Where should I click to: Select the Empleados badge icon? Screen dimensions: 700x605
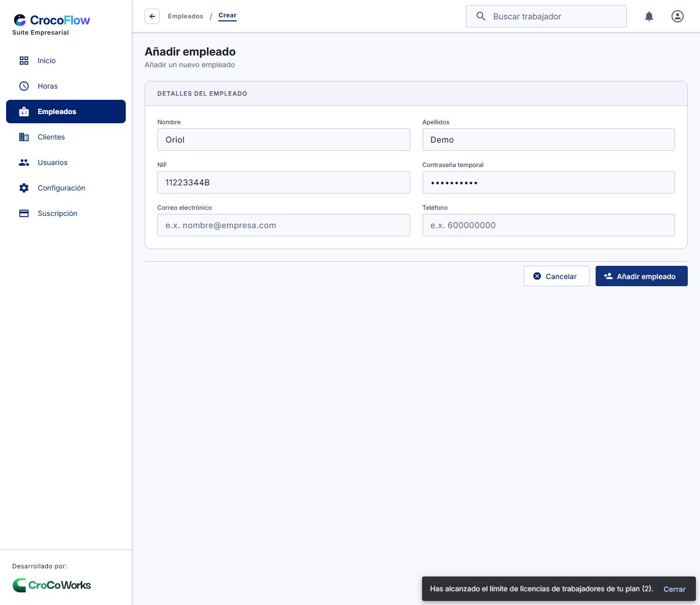pos(24,112)
